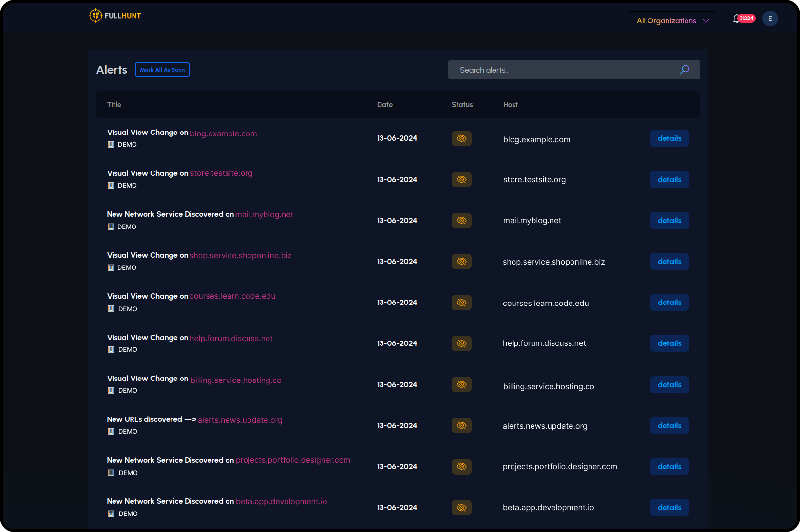Open the All Organizations dropdown
Screen dimensions: 800x532
pos(672,20)
